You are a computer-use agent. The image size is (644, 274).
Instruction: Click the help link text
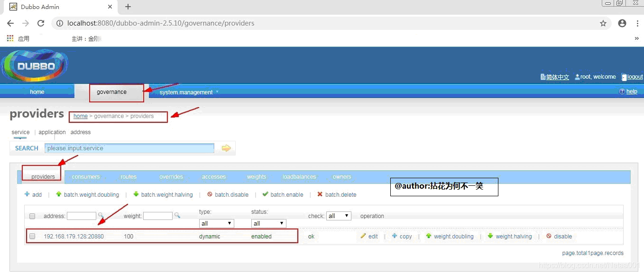(x=632, y=91)
